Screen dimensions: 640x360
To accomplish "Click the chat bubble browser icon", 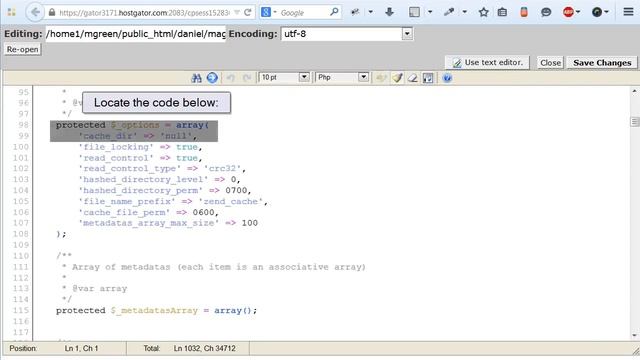I will [x=546, y=12].
